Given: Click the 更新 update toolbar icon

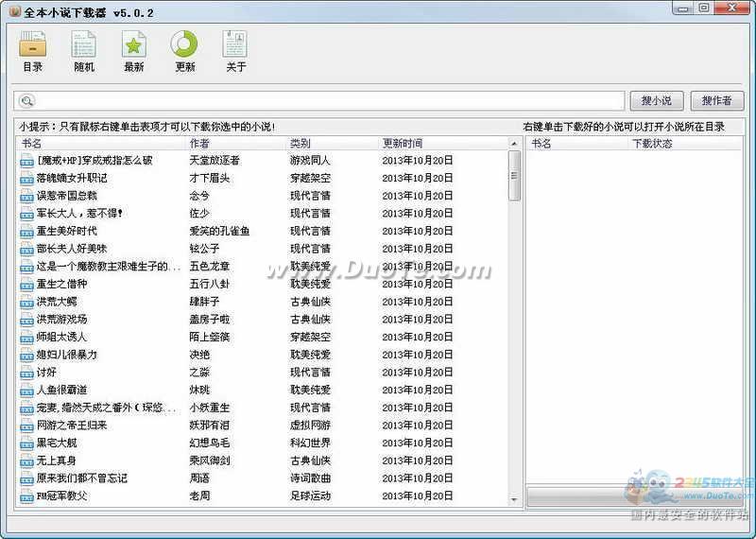Looking at the screenshot, I should (x=184, y=51).
